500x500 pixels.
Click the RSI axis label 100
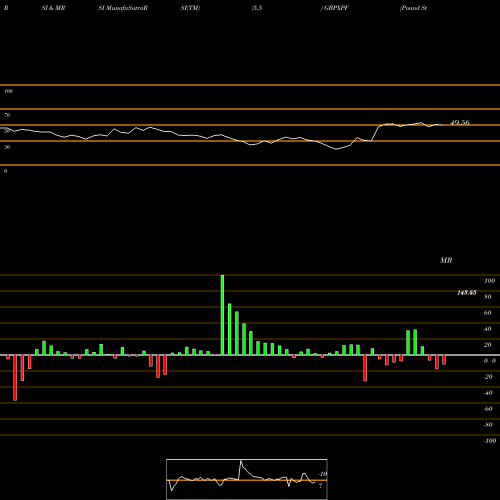pos(8,91)
